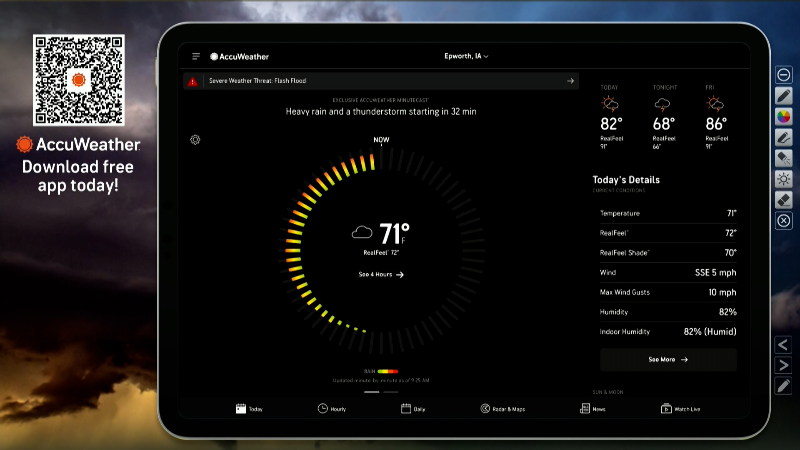Screen dimensions: 800x450
Task: Open the hamburger menu beside the AccuWeather logo
Action: [196, 56]
